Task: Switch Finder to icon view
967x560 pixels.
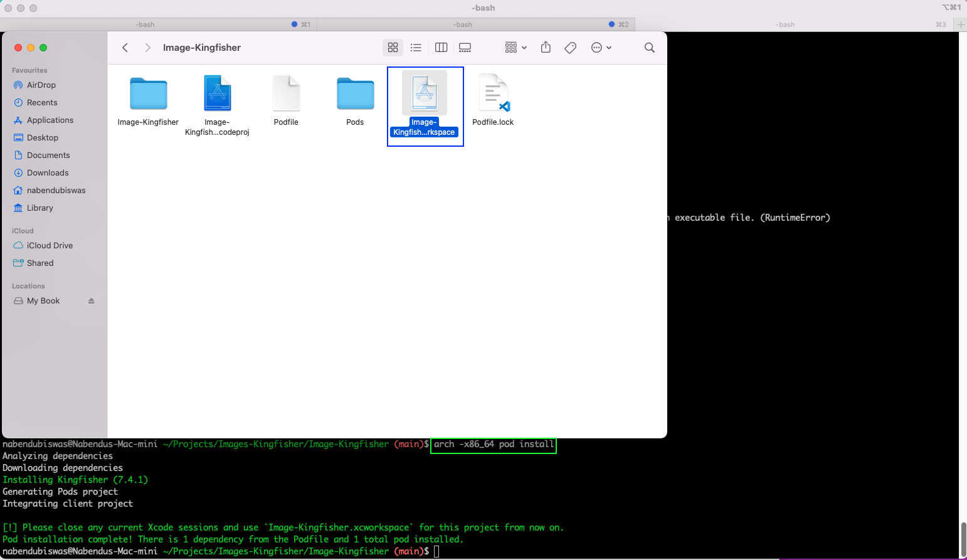Action: (393, 48)
